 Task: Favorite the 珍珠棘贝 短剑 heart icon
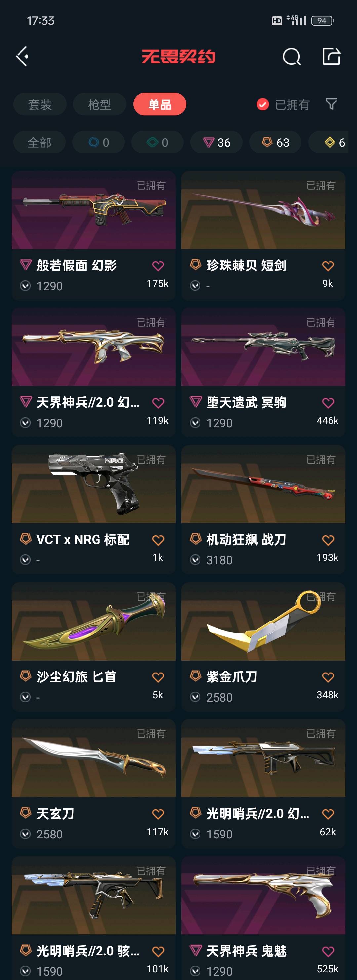click(328, 265)
